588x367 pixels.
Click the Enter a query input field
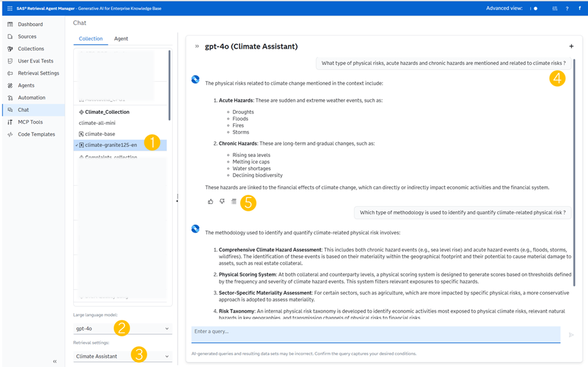point(376,334)
